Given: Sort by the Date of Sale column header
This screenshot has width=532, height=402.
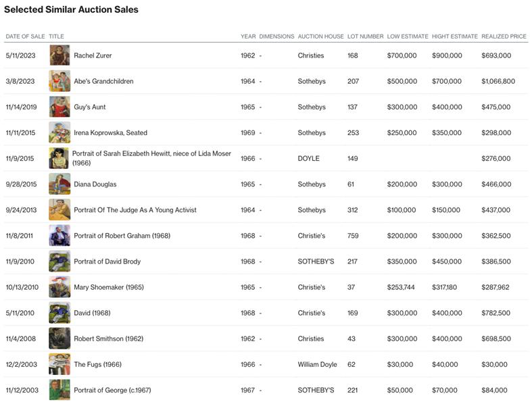Looking at the screenshot, I should 25,36.
